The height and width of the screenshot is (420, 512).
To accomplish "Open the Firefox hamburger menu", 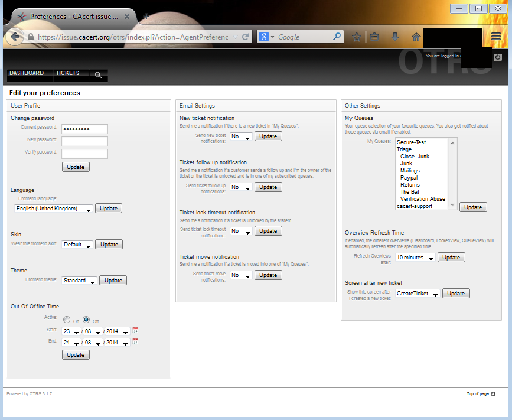I will click(496, 37).
